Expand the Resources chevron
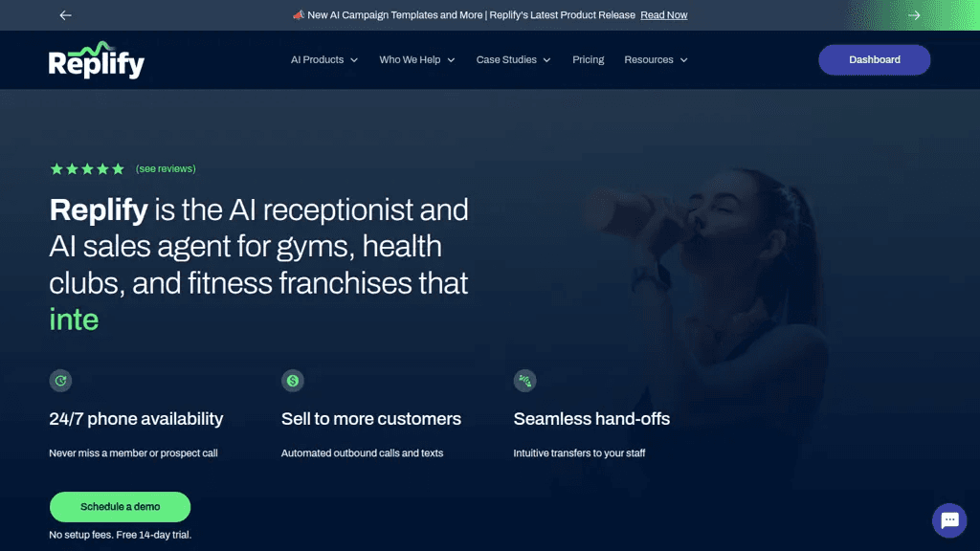980x551 pixels. point(683,60)
